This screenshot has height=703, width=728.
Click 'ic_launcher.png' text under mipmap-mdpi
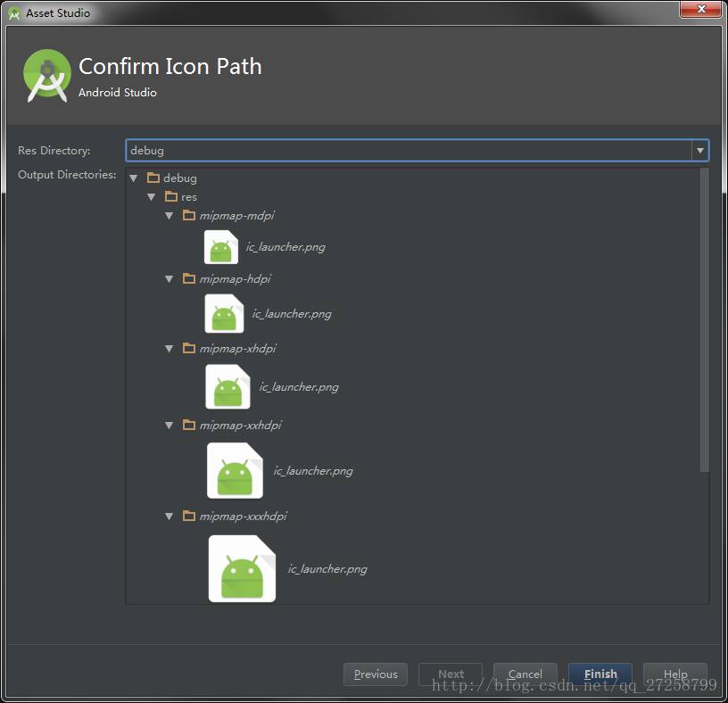coord(285,247)
